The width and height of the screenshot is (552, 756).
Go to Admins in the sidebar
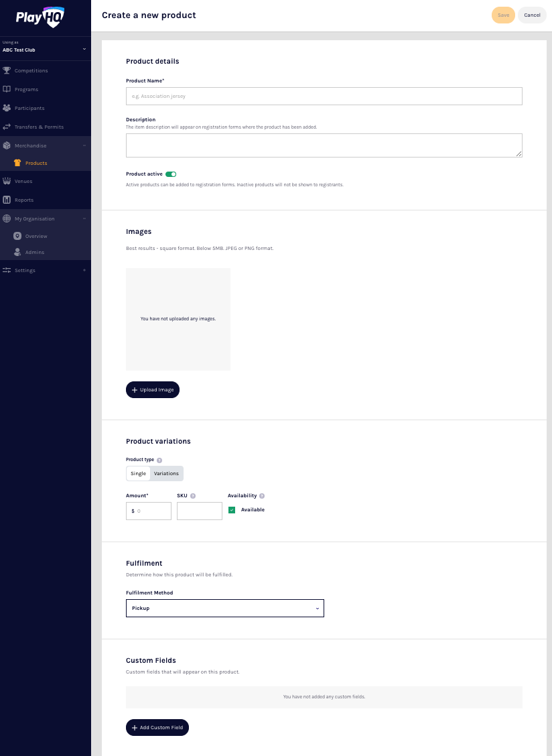click(x=35, y=253)
